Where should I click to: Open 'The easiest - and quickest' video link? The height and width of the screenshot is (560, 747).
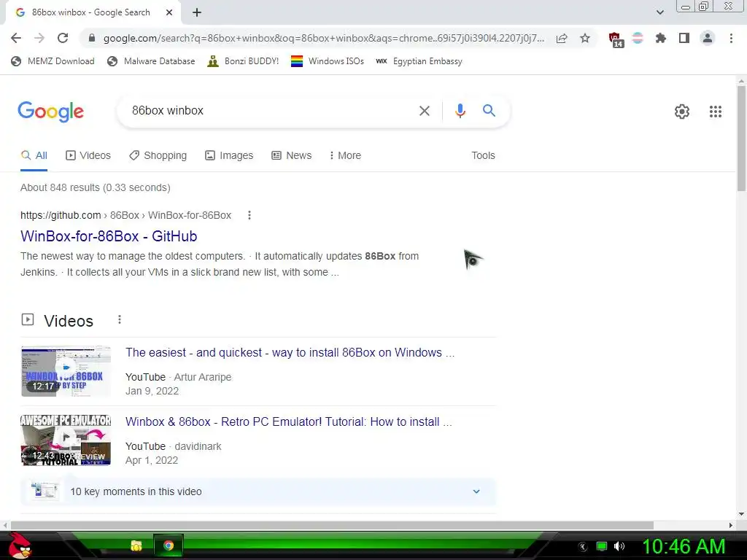(290, 353)
